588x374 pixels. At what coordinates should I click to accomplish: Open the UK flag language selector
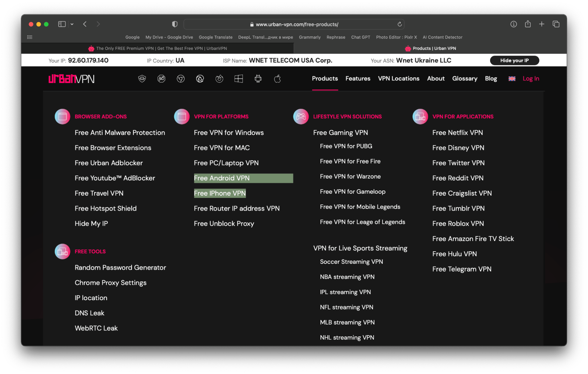[x=512, y=79]
